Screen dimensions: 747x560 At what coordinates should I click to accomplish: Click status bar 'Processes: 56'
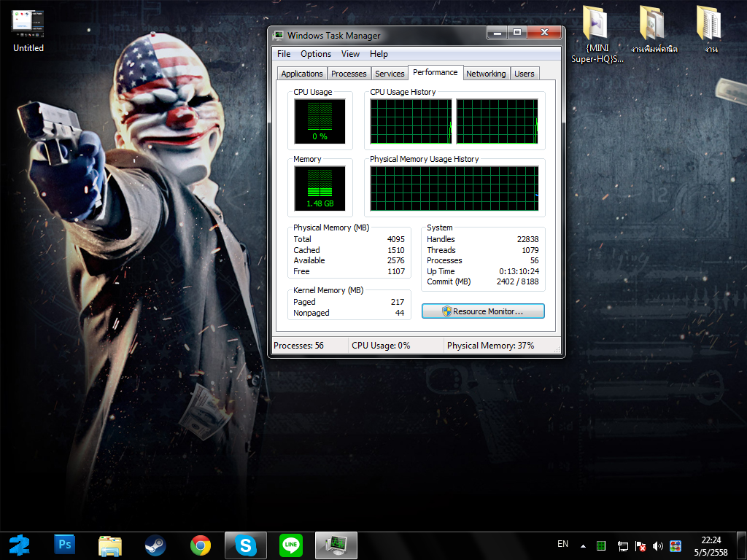pos(298,346)
